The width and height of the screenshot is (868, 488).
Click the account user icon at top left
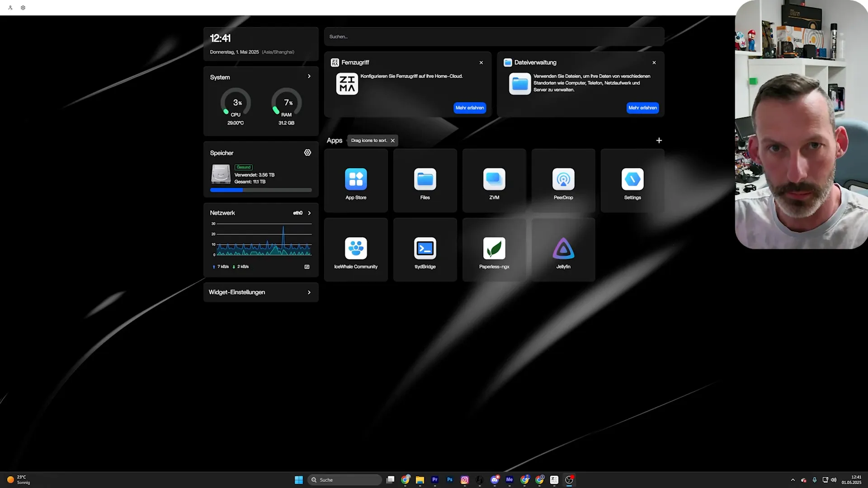(10, 8)
